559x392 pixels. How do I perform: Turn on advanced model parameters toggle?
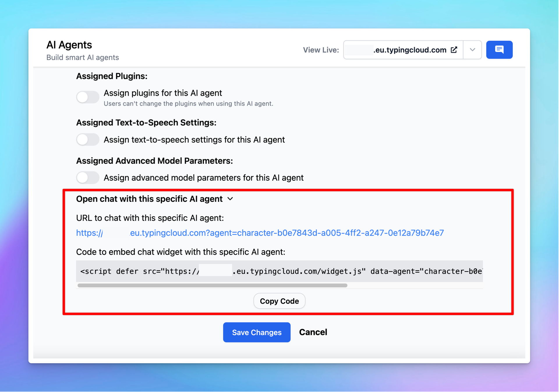[88, 178]
